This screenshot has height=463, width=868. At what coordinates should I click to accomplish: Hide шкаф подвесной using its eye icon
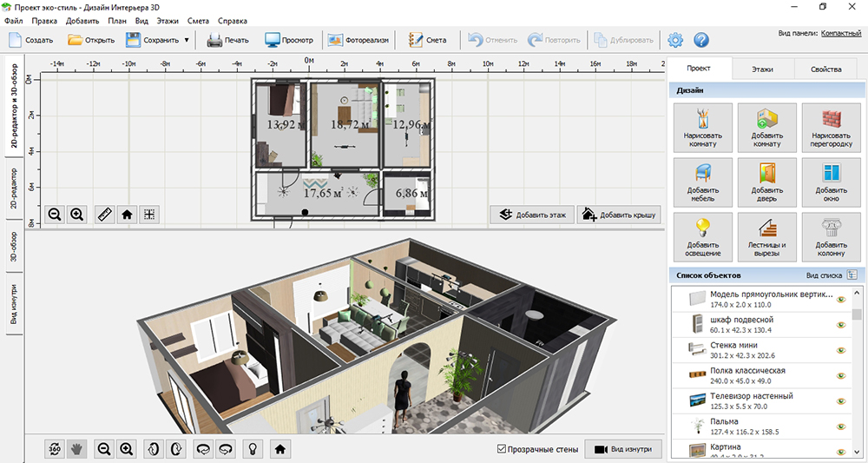click(x=840, y=325)
